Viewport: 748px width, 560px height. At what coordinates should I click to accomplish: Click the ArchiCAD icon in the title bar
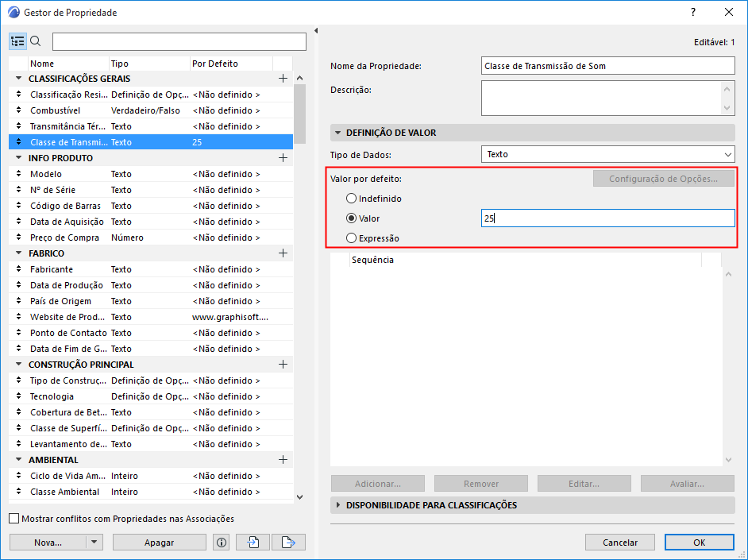[x=13, y=13]
